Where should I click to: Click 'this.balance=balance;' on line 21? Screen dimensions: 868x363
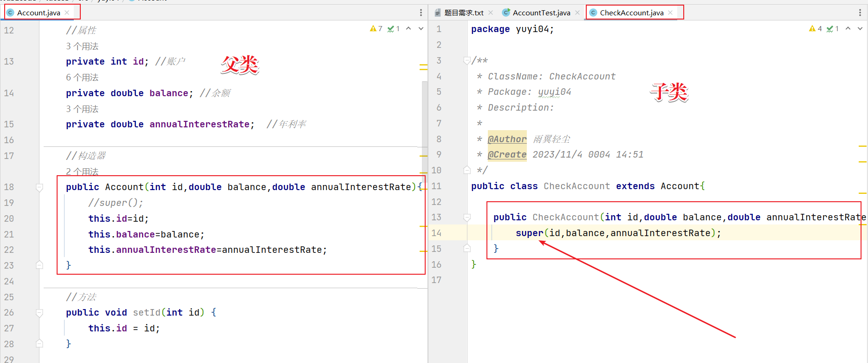coord(146,234)
